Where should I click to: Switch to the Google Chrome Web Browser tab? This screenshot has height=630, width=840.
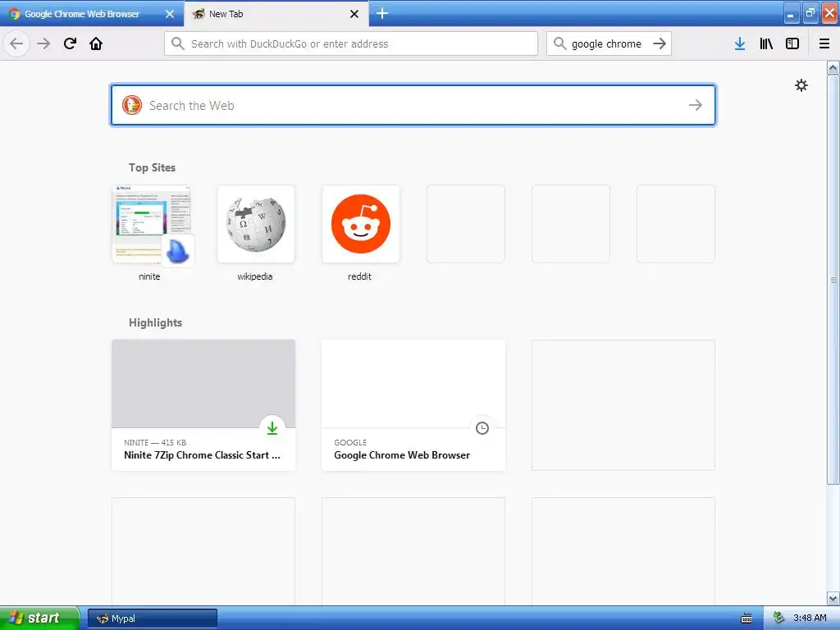91,14
